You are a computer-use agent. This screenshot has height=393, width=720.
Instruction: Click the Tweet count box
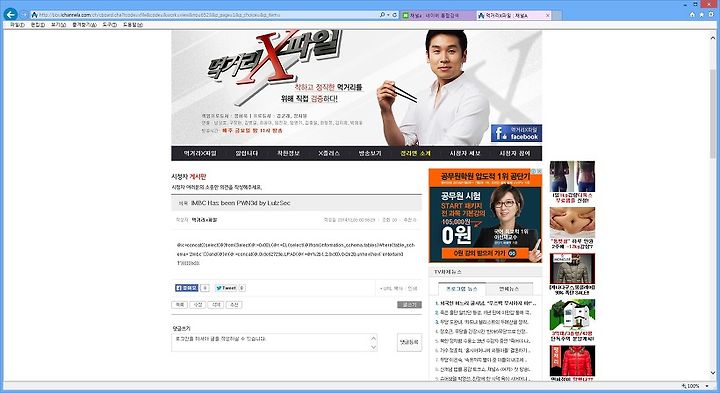coord(242,288)
